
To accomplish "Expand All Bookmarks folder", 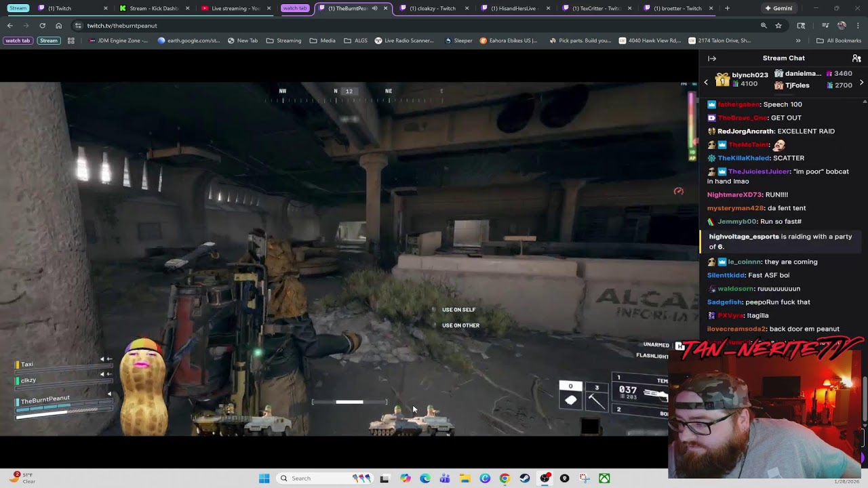I will [x=839, y=41].
